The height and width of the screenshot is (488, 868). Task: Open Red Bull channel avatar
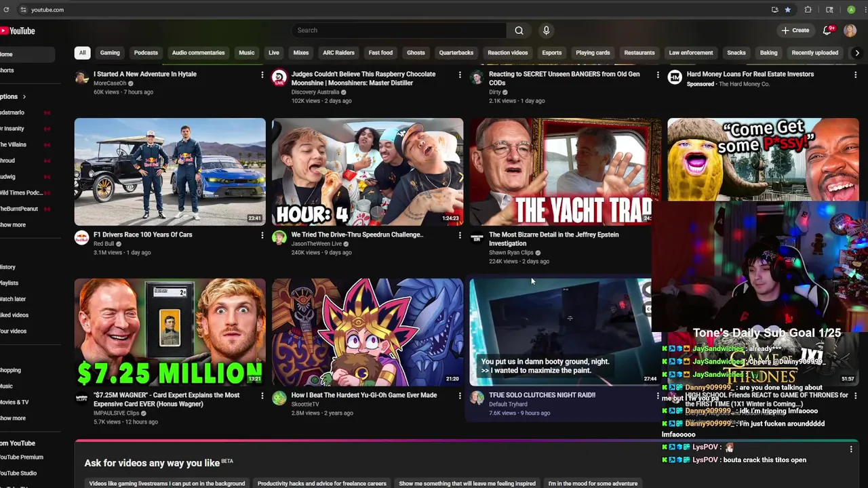81,238
